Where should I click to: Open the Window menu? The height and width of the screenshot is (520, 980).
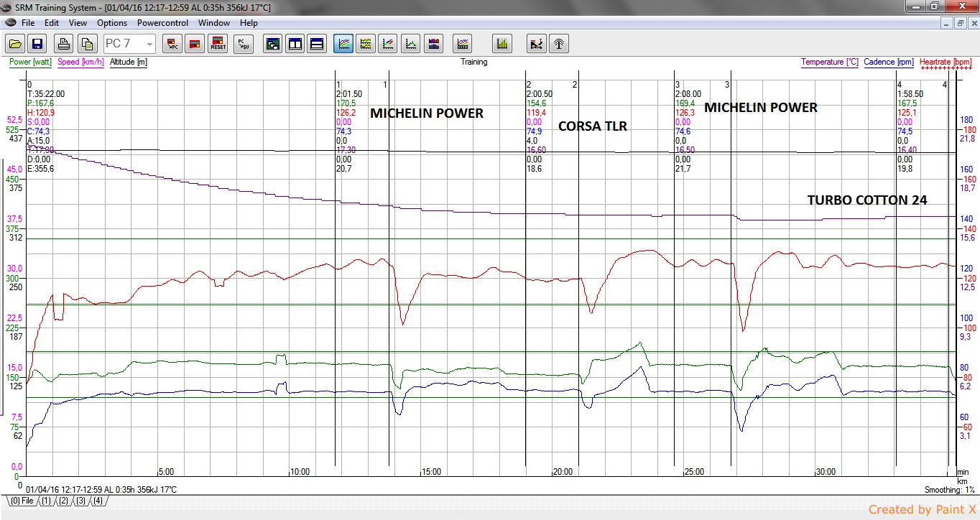click(214, 23)
